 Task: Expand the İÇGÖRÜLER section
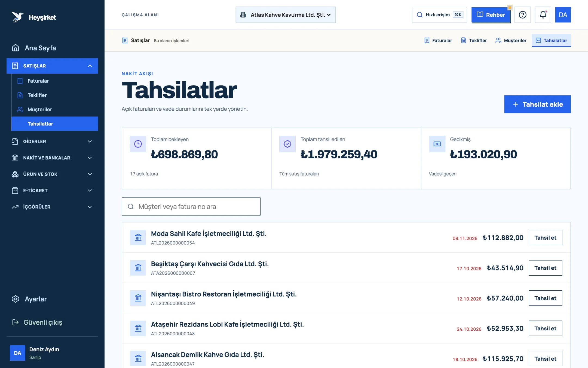click(52, 207)
